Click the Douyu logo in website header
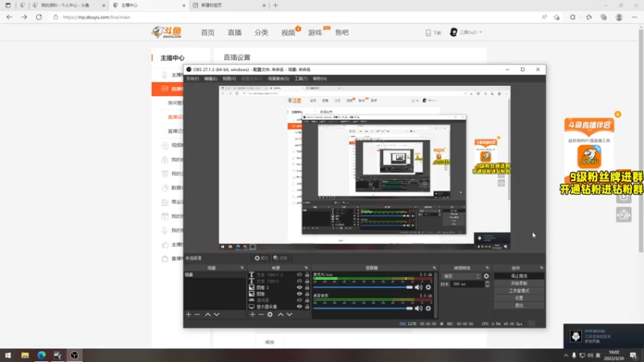 pos(167,32)
